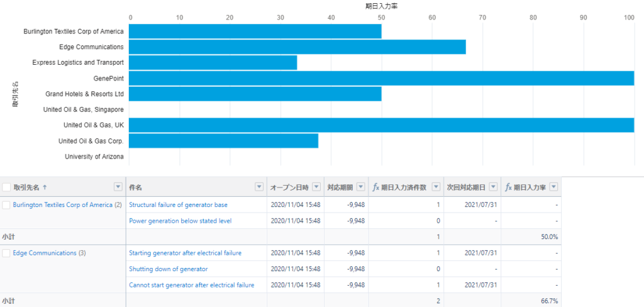This screenshot has height=307, width=644.
Task: Click the University of Arizona axis label
Action: (x=94, y=157)
